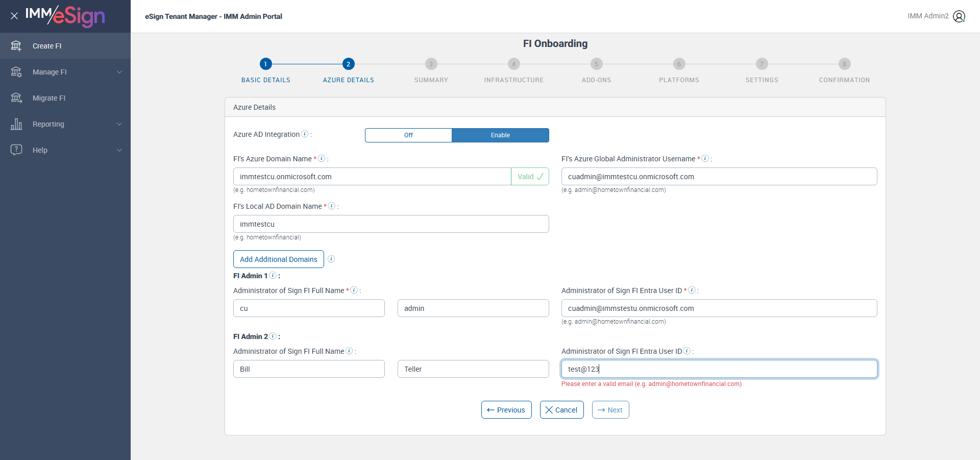980x460 pixels.
Task: Click info icon beside FI's Local AD Domain Name
Action: tap(332, 206)
